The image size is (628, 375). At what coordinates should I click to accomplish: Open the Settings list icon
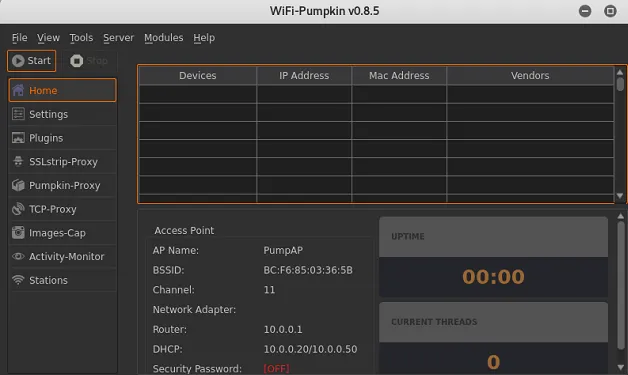point(18,114)
